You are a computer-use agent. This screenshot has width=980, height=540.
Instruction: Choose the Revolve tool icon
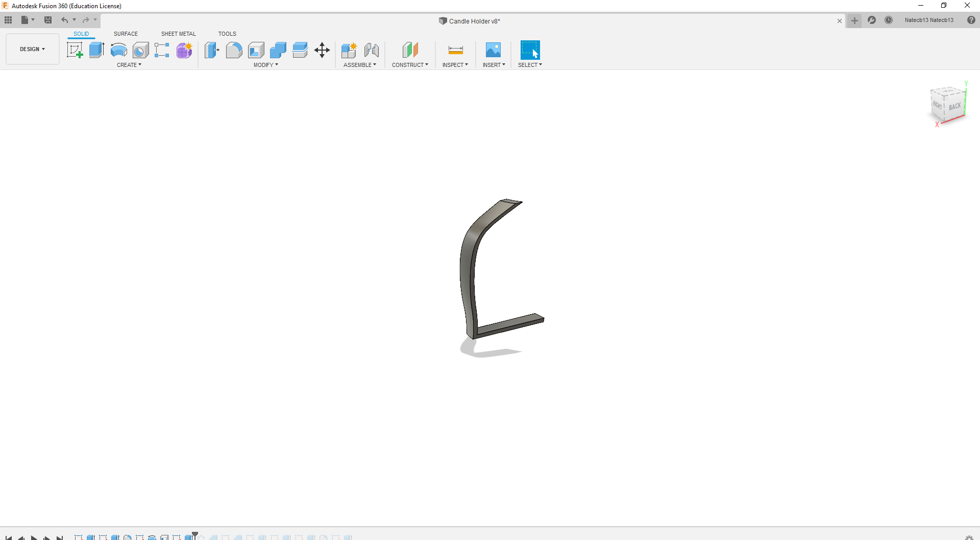[118, 50]
